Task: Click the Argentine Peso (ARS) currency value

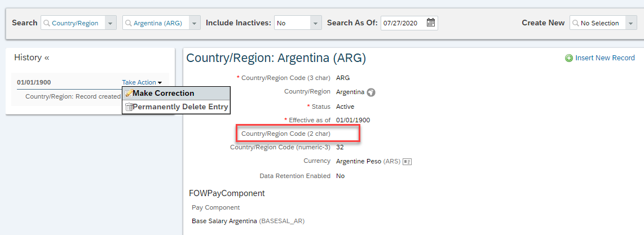Action: (368, 162)
